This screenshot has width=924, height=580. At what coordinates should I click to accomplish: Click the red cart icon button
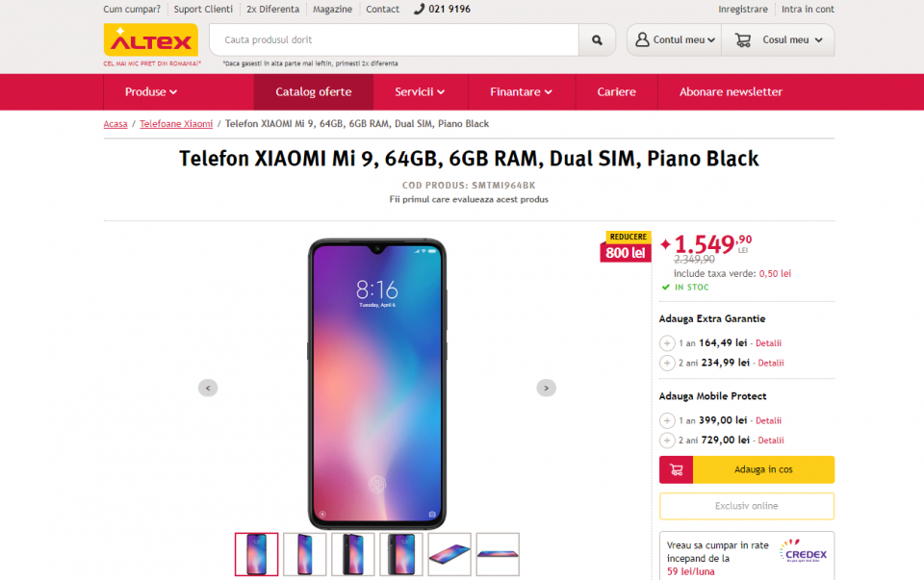[676, 469]
